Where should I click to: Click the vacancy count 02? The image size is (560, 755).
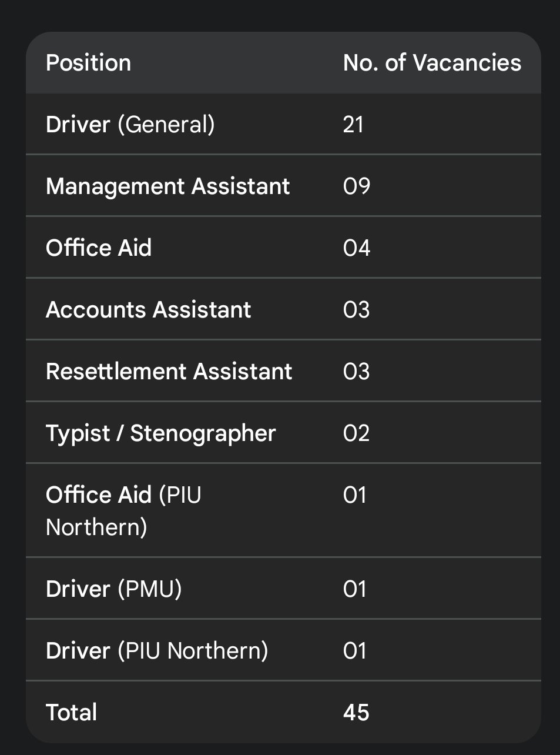click(357, 433)
